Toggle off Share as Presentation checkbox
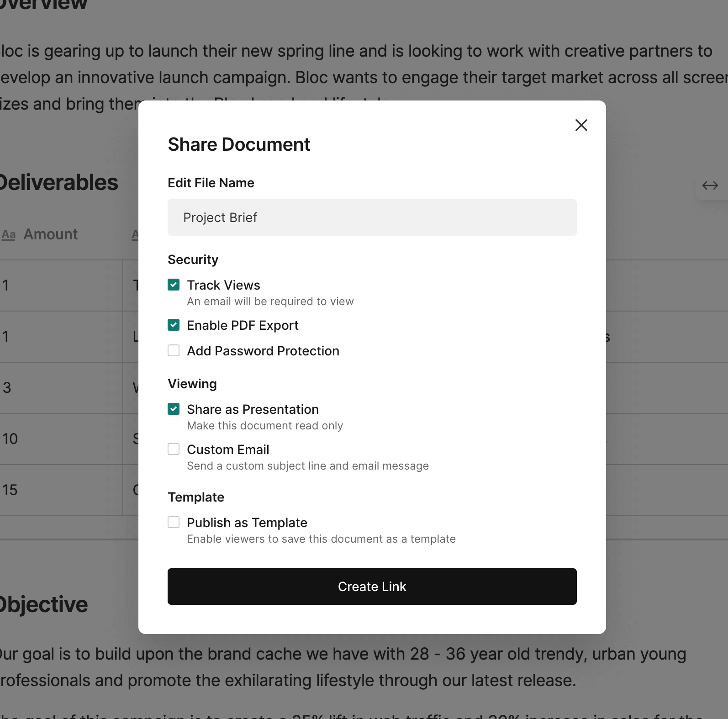Screen dimensions: 728x719 174,409
